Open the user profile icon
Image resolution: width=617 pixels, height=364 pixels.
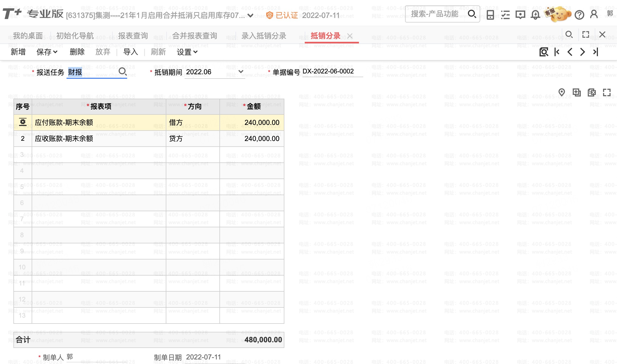point(594,14)
